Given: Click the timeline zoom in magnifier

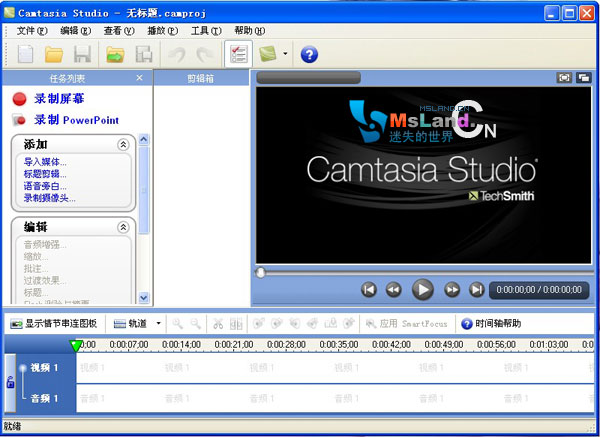Looking at the screenshot, I should pos(177,324).
